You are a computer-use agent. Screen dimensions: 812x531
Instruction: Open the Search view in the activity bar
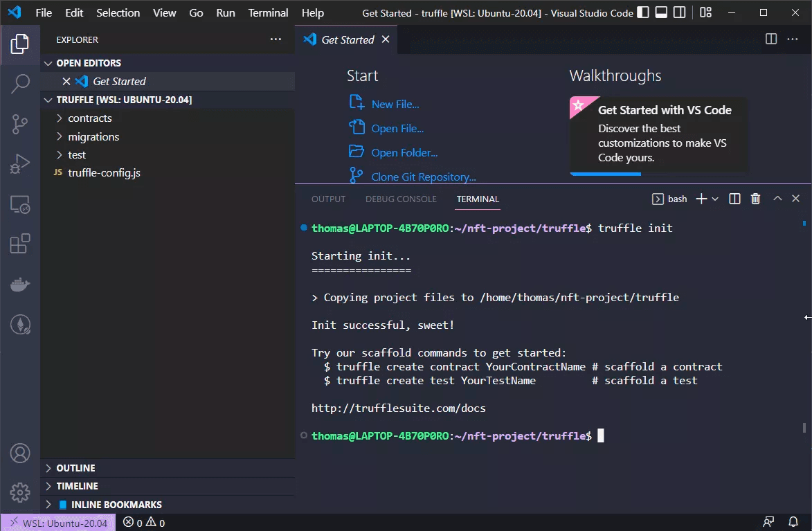(x=19, y=83)
